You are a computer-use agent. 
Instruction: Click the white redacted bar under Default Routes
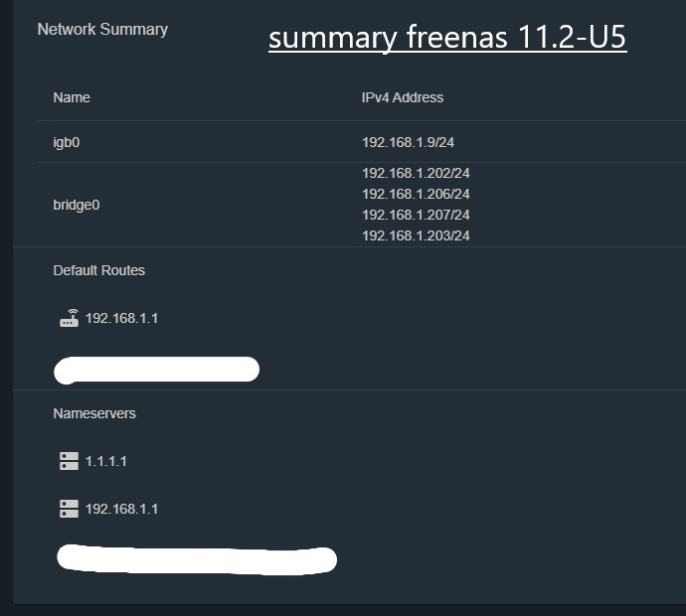point(157,370)
